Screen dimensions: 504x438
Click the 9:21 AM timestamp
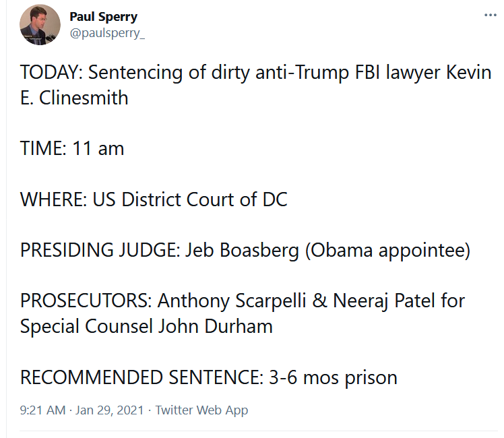pos(42,410)
